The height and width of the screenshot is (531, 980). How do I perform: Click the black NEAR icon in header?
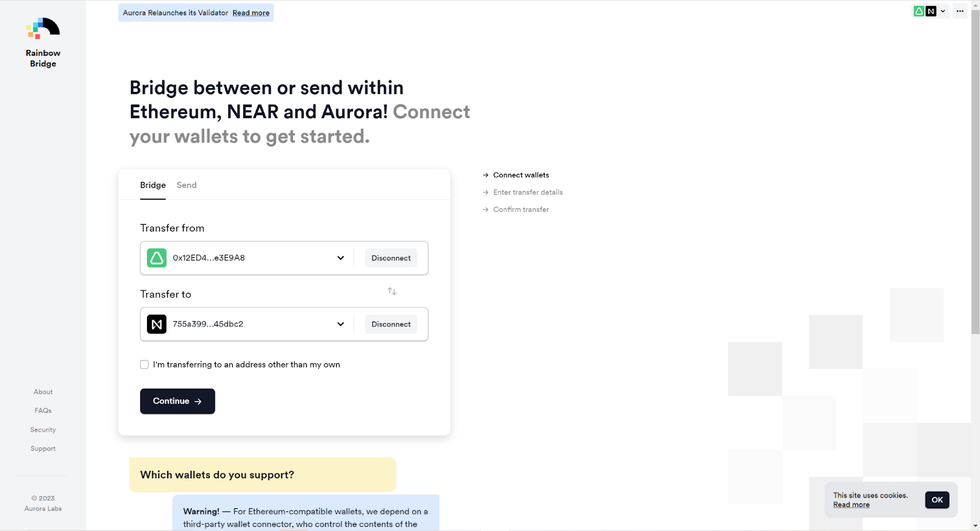931,11
